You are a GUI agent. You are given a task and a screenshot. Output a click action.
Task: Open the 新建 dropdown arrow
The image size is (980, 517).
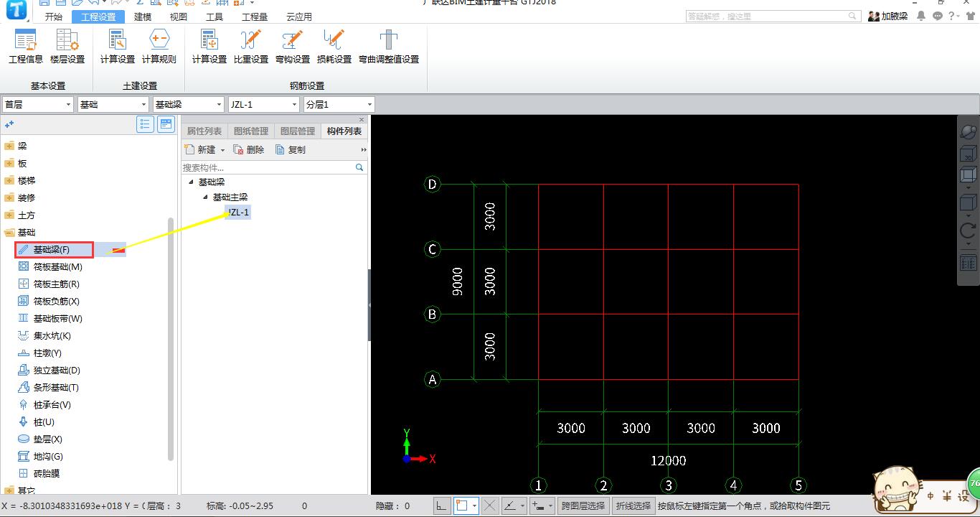coord(222,150)
